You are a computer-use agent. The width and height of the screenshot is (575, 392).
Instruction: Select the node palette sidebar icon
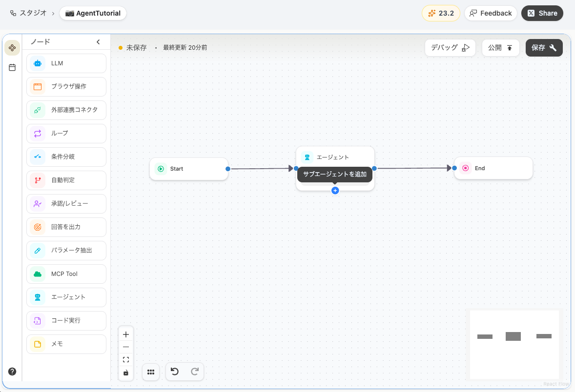(x=12, y=48)
